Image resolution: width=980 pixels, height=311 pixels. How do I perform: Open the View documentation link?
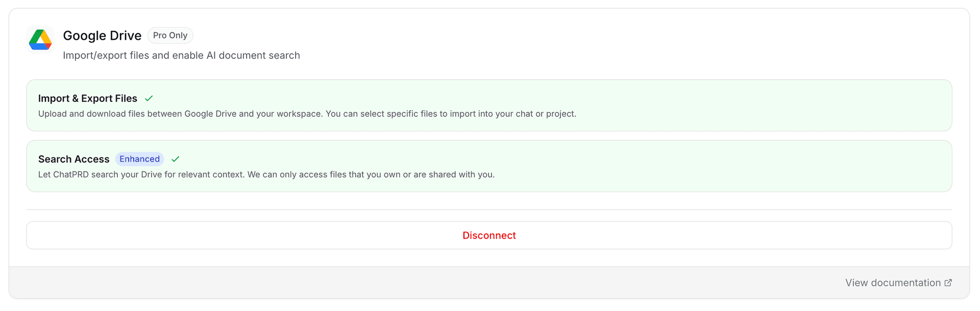pyautogui.click(x=892, y=283)
